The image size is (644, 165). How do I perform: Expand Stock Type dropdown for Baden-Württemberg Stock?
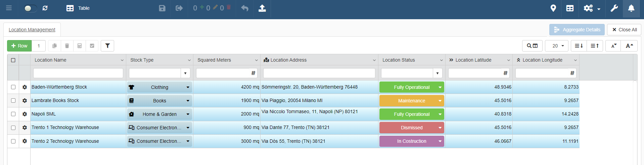188,87
